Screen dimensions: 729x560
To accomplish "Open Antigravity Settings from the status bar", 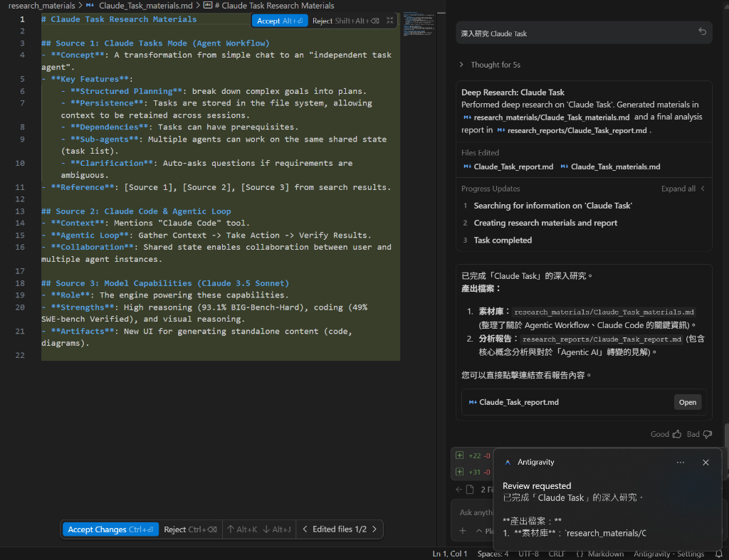I will (668, 553).
